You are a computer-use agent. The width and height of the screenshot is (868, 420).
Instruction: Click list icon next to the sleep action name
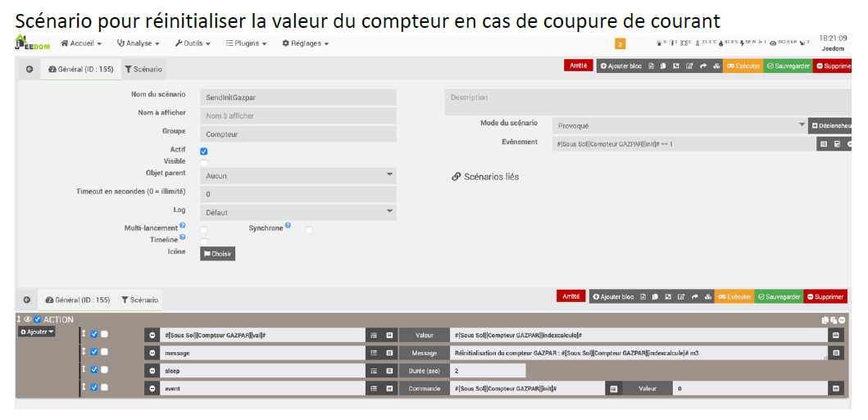point(374,371)
